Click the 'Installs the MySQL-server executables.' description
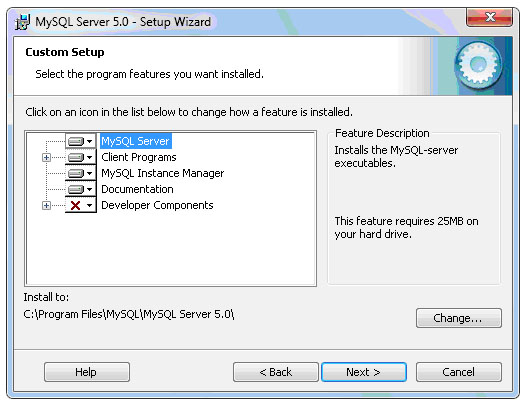 point(396,157)
